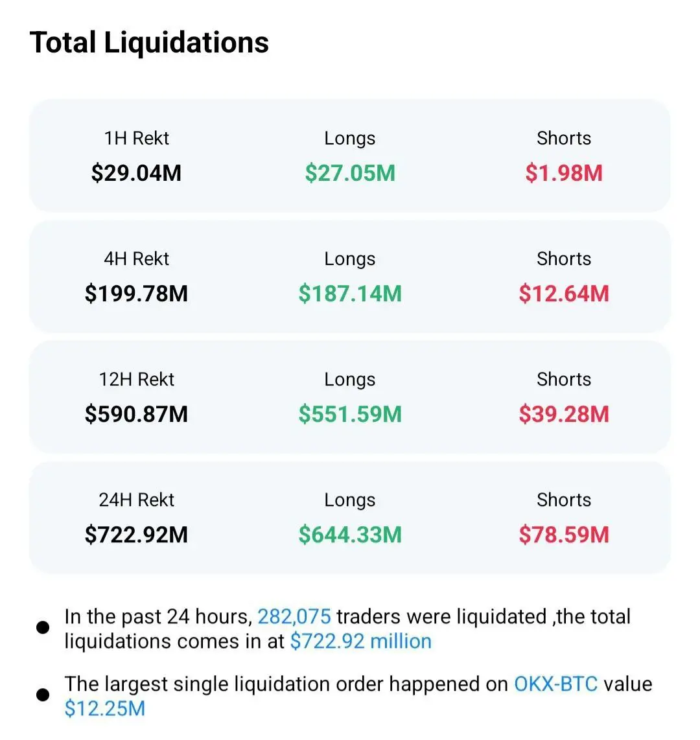Select the 24H Rekt $722.92M value
The height and width of the screenshot is (740, 700).
pyautogui.click(x=136, y=535)
